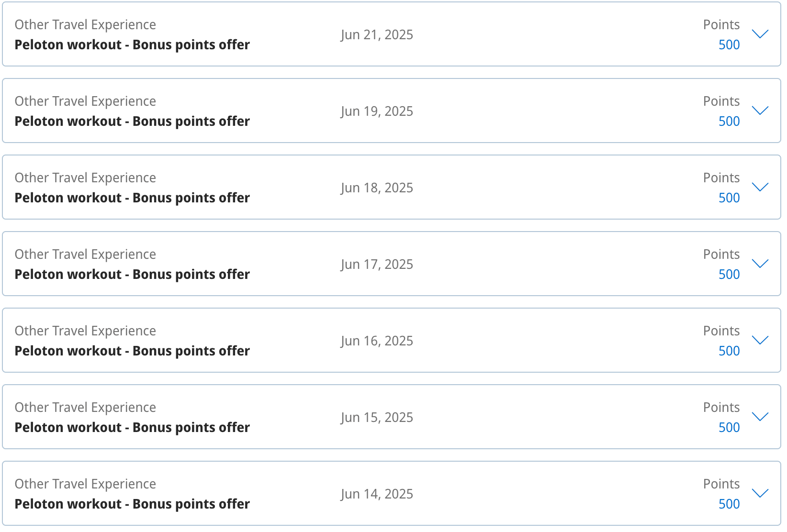The width and height of the screenshot is (787, 532).
Task: Expand the Jun 16, 2025 transaction chevron
Action: pos(760,340)
